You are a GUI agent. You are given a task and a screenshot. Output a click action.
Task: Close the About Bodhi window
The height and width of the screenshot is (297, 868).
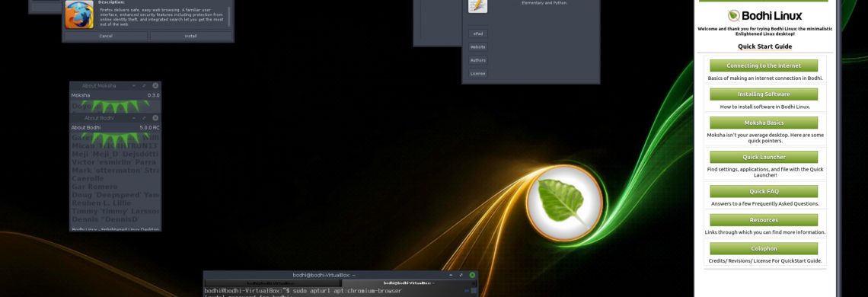[x=155, y=118]
